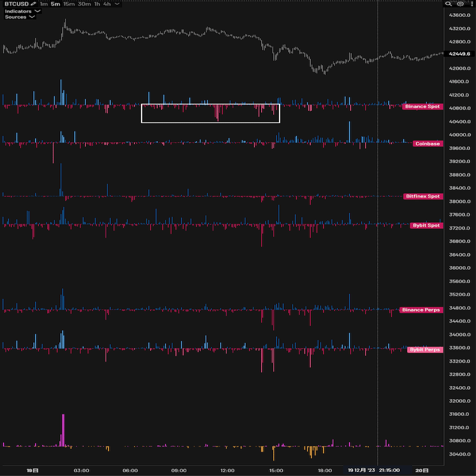Select the 5m timeframe

coord(55,4)
